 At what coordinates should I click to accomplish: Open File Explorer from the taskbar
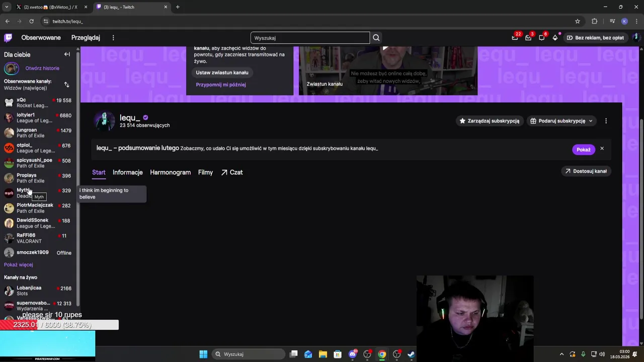tap(323, 354)
